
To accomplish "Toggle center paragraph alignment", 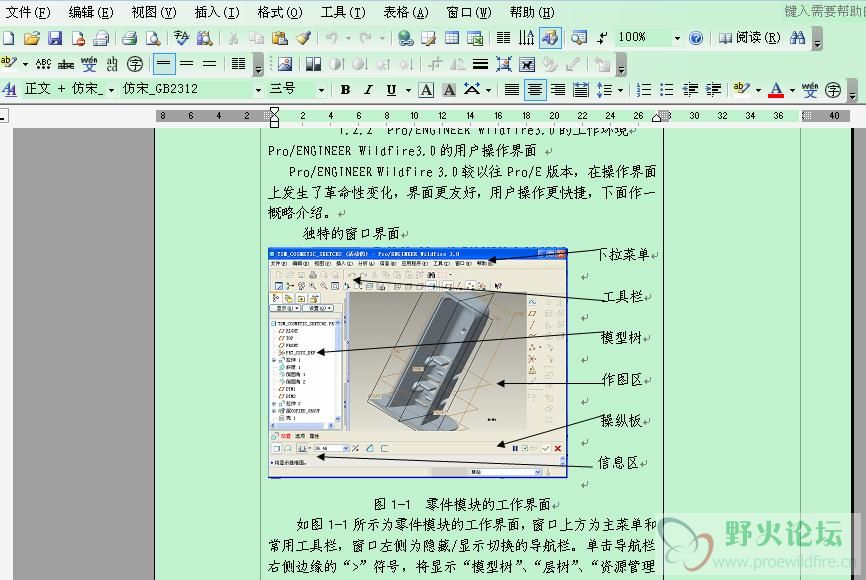I will (x=535, y=89).
